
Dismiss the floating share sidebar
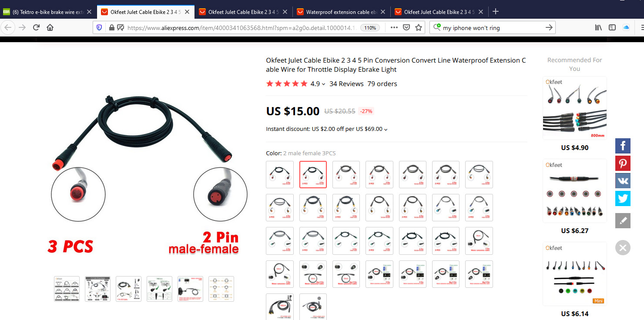[x=623, y=248]
